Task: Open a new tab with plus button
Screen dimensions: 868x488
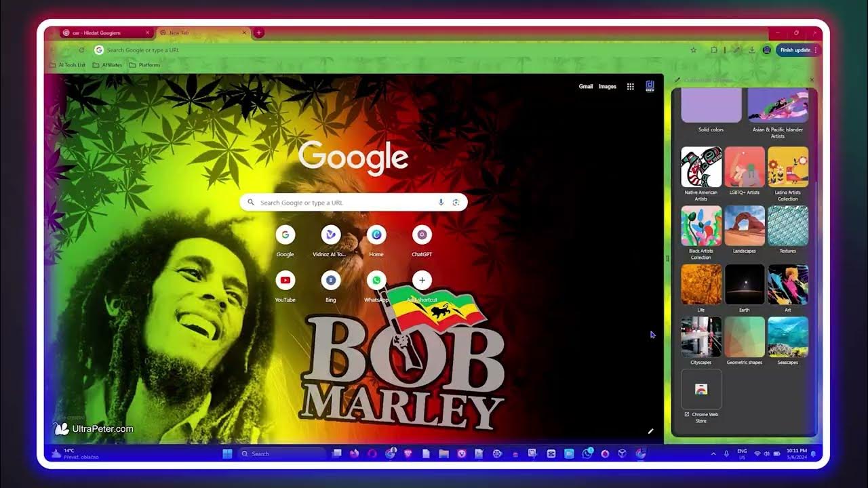Action: coord(258,33)
